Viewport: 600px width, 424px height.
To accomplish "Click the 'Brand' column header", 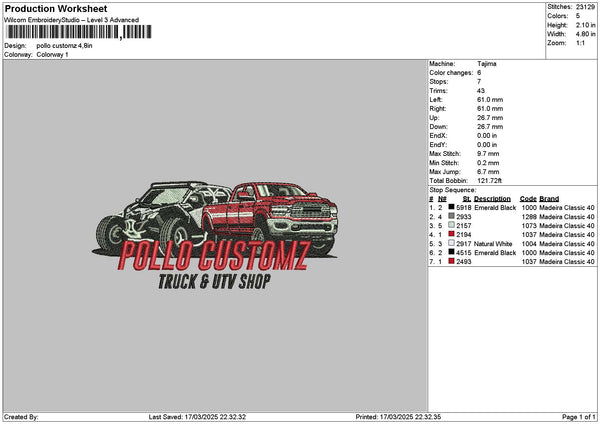I will coord(549,199).
